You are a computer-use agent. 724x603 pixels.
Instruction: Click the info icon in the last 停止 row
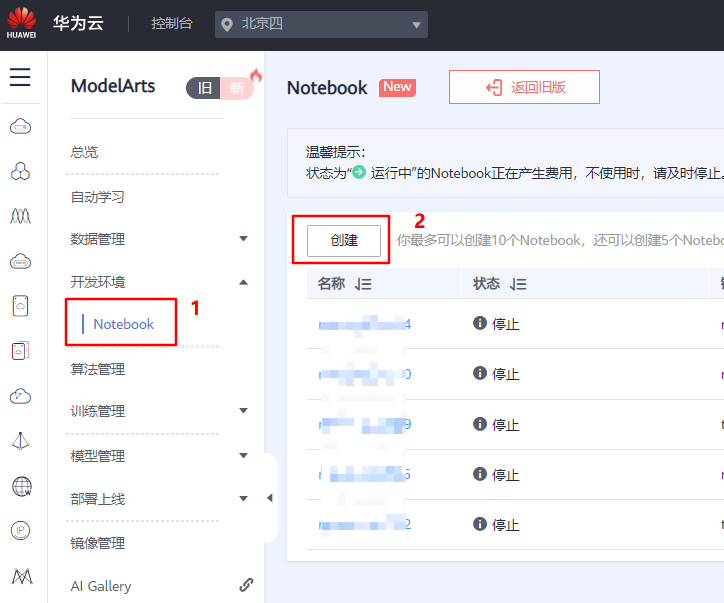point(480,524)
